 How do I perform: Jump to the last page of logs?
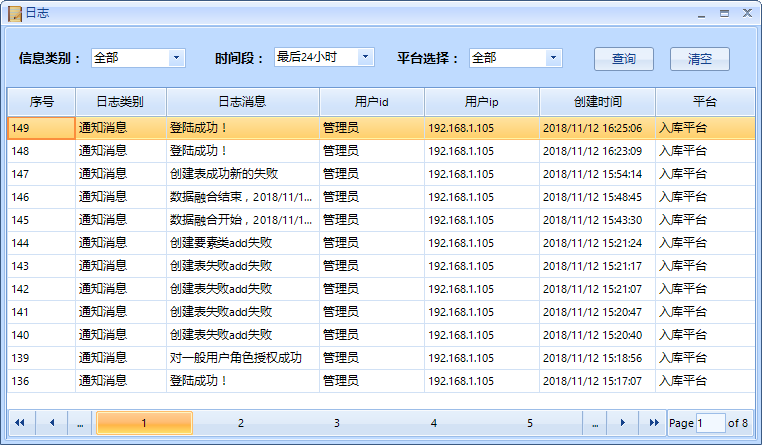tap(653, 423)
